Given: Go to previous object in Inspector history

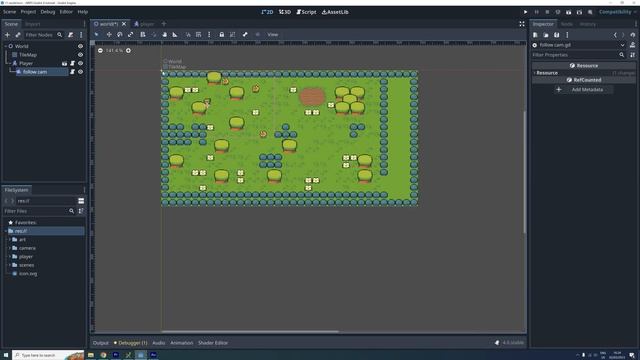Looking at the screenshot, I should (615, 35).
